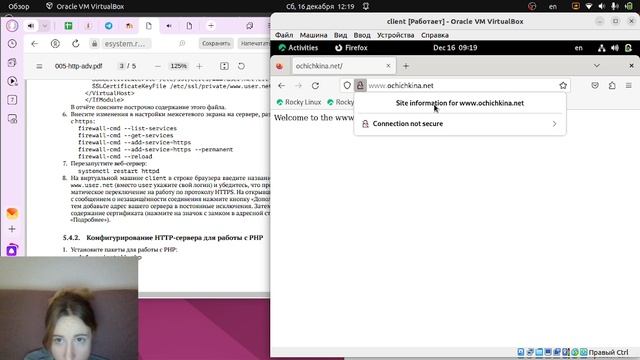The height and width of the screenshot is (360, 640).
Task: Open the bookmarks icon in left browser tab bar
Action: [249, 26]
